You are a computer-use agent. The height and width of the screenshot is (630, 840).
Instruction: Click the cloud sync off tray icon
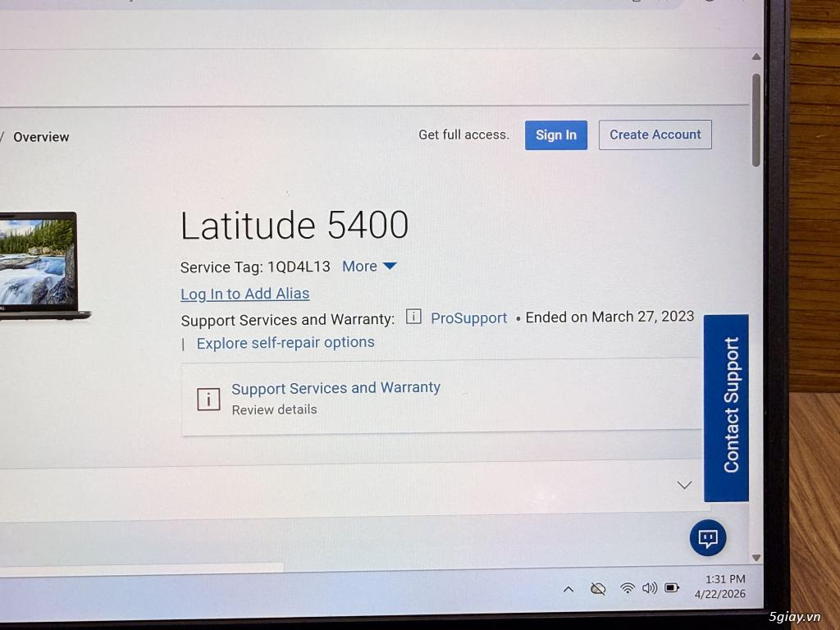coord(598,589)
